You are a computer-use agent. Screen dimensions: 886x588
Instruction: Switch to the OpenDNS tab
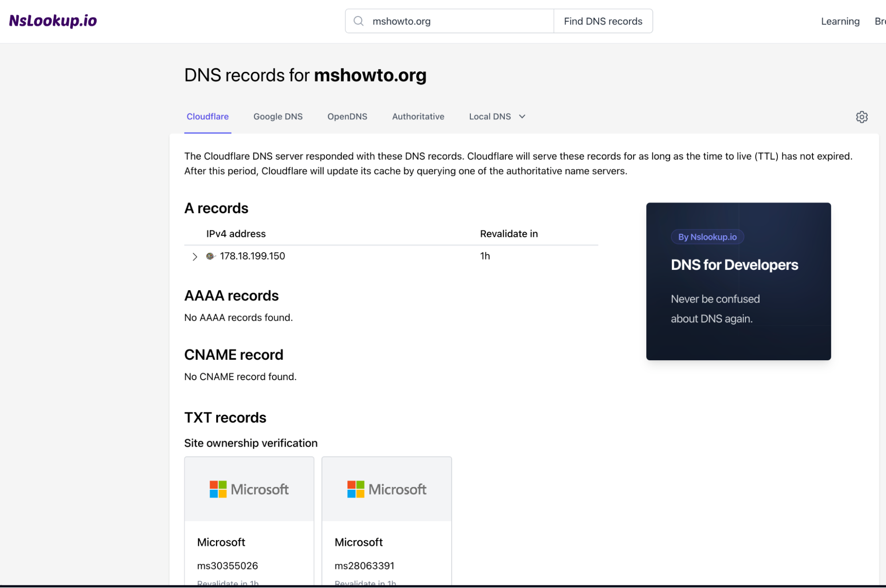[347, 117]
